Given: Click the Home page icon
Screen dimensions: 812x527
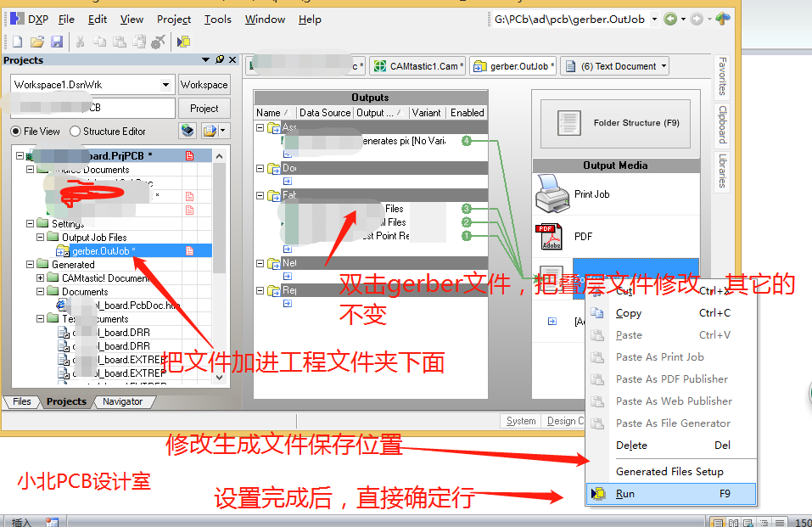Looking at the screenshot, I should (722, 19).
